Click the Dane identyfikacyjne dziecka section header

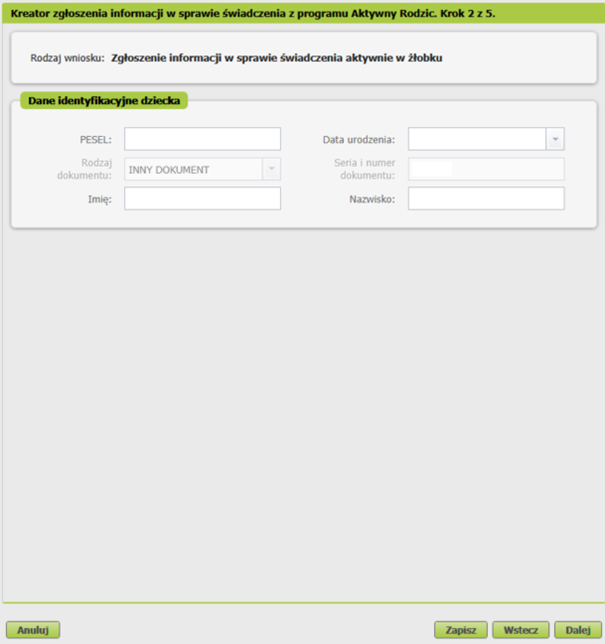point(104,101)
